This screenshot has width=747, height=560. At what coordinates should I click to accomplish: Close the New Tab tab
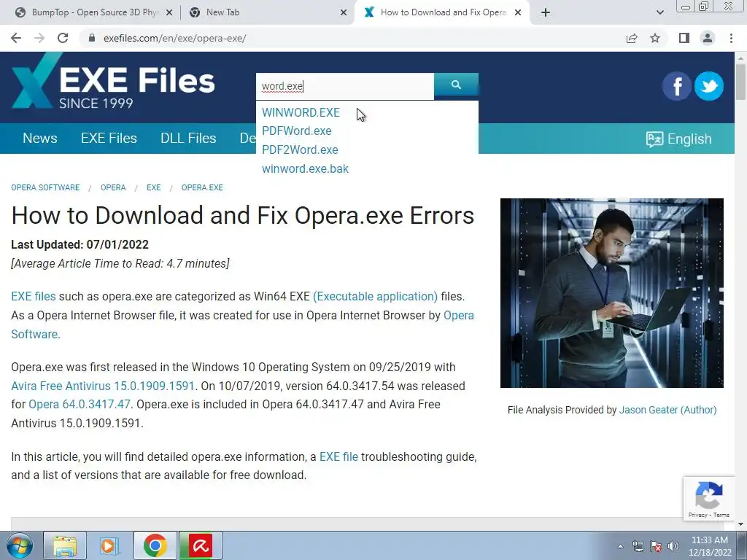(x=344, y=13)
